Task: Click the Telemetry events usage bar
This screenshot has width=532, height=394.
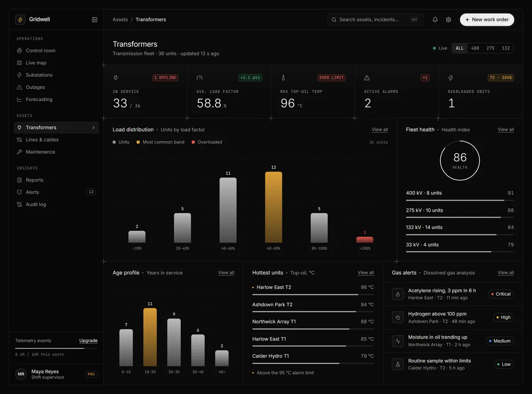Action: pyautogui.click(x=56, y=348)
